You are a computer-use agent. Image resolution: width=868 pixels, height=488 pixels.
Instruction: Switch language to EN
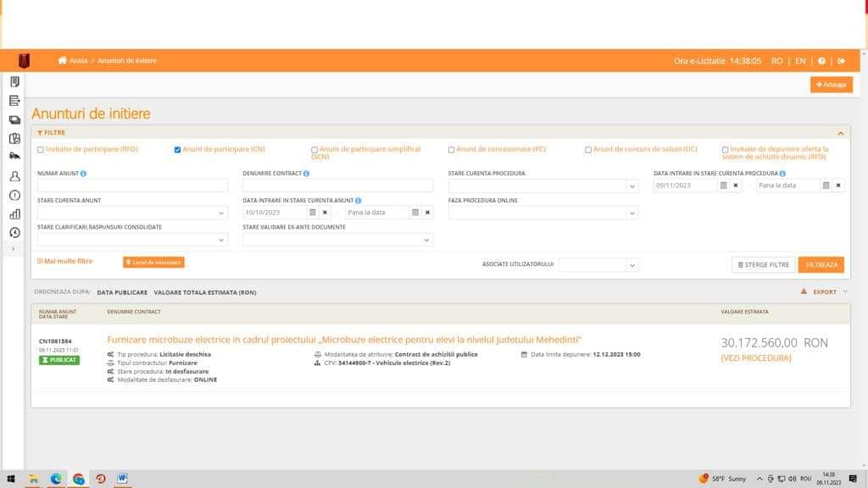[x=800, y=61]
